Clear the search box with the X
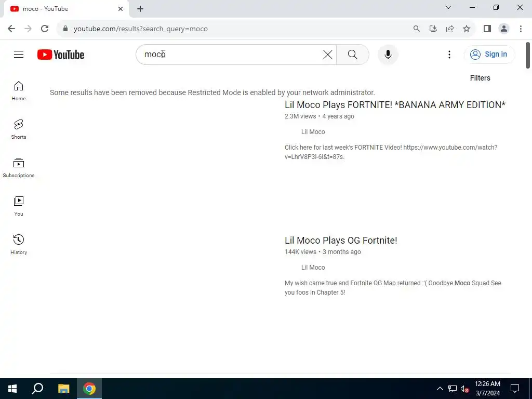The width and height of the screenshot is (532, 399). point(327,54)
